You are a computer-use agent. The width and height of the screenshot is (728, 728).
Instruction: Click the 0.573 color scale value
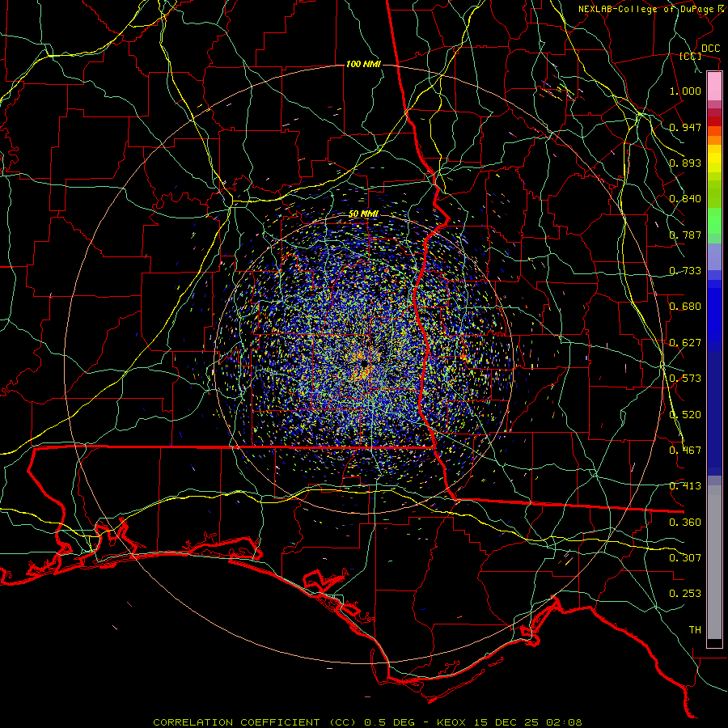pos(685,379)
